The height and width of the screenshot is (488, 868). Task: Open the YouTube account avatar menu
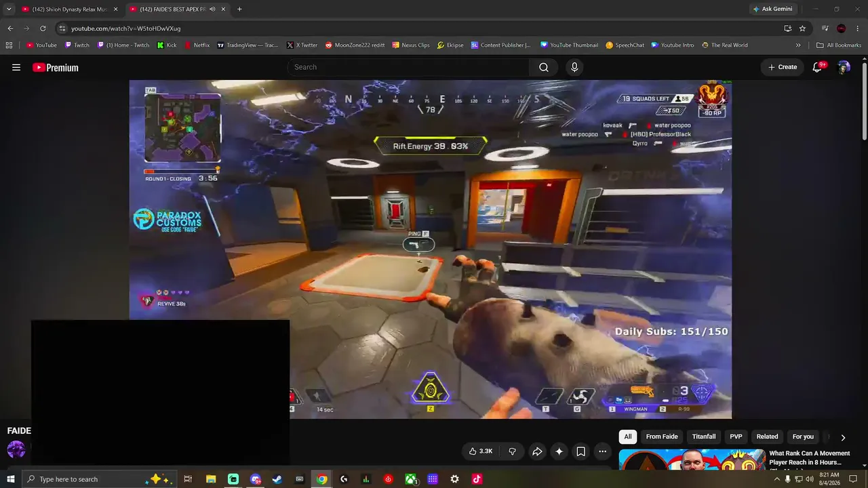tap(844, 67)
